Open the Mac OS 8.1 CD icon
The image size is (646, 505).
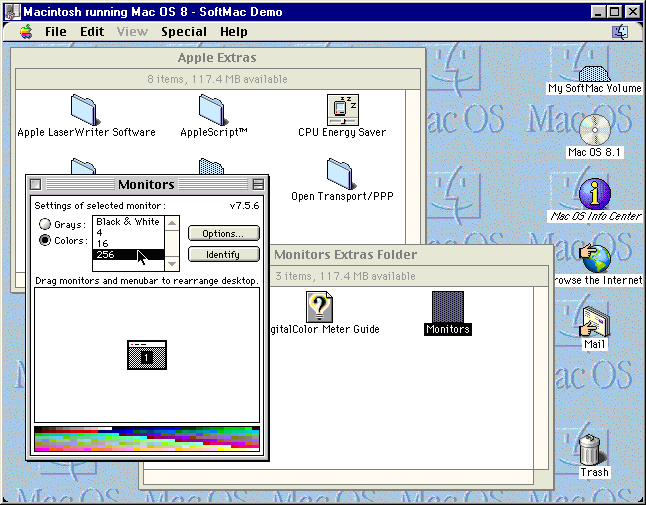click(595, 130)
